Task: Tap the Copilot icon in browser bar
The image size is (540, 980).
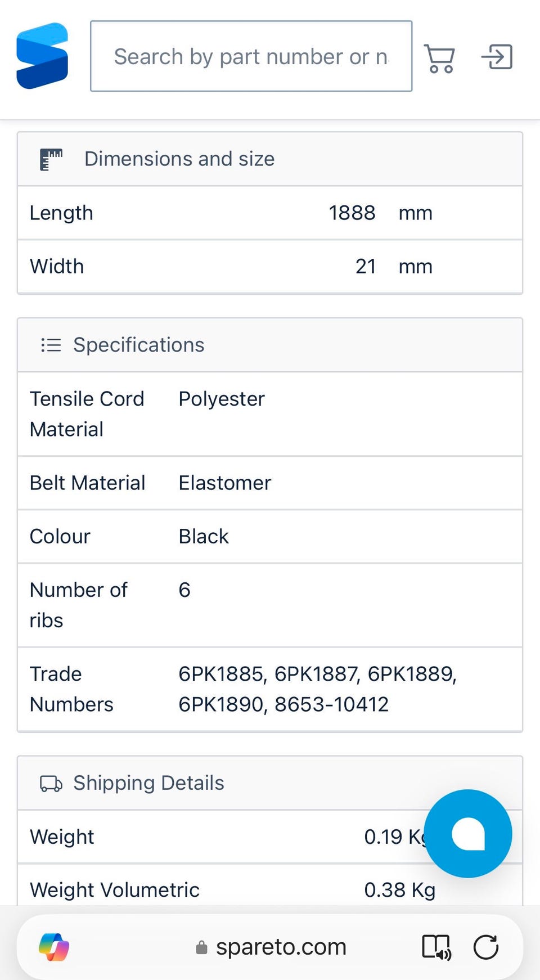Action: coord(54,947)
